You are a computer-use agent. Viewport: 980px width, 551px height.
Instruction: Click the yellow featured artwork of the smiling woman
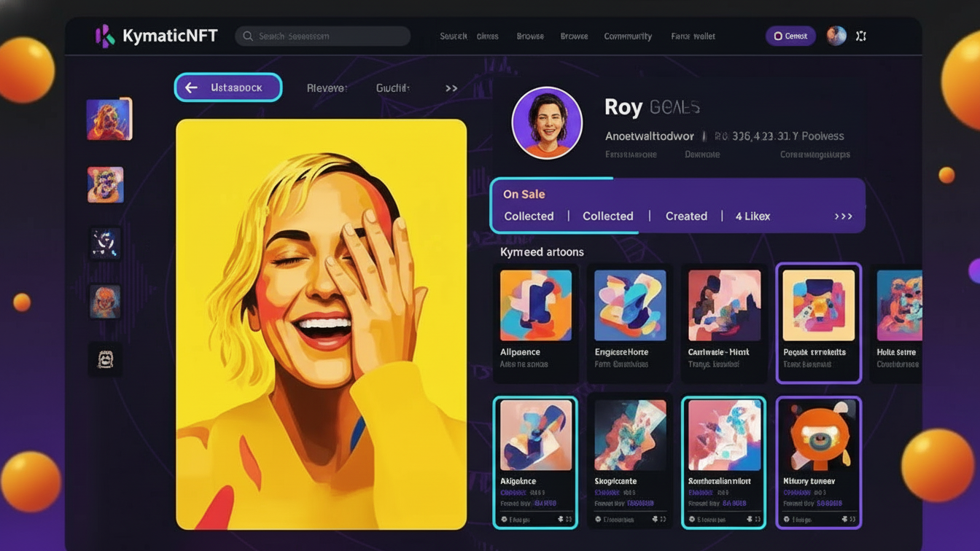321,324
